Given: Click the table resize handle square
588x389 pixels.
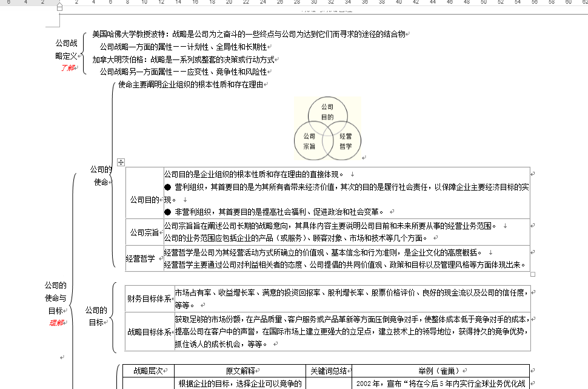Looking at the screenshot, I should 533,274.
